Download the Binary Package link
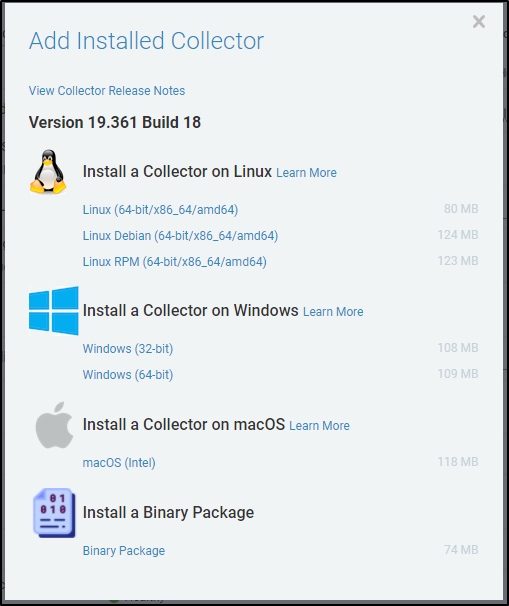The height and width of the screenshot is (606, 509). pos(124,551)
